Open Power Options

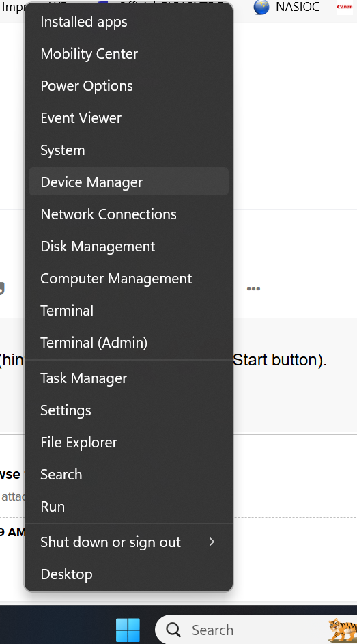pyautogui.click(x=128, y=85)
